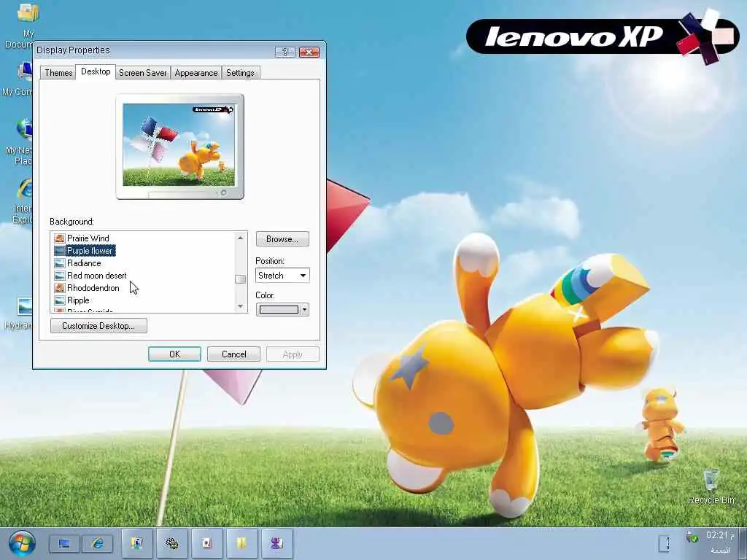Open the Appearance tab
The image size is (747, 560).
196,72
